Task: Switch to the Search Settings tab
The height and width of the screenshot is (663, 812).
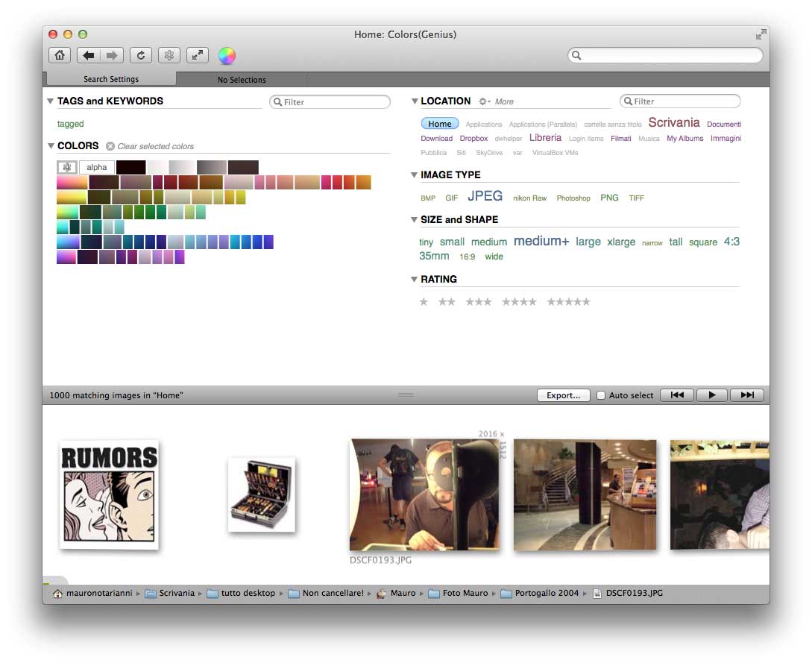Action: click(111, 79)
